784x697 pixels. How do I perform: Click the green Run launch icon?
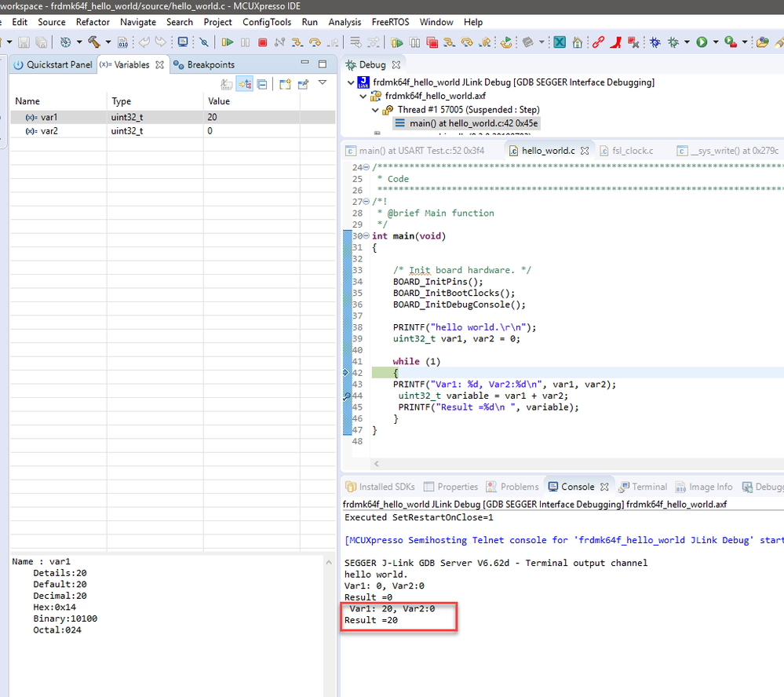[702, 42]
